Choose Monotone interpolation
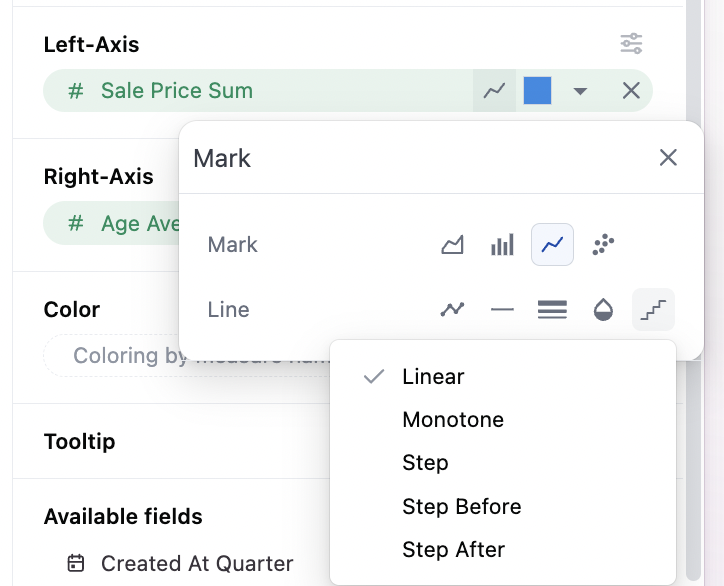The height and width of the screenshot is (586, 724). 453,420
